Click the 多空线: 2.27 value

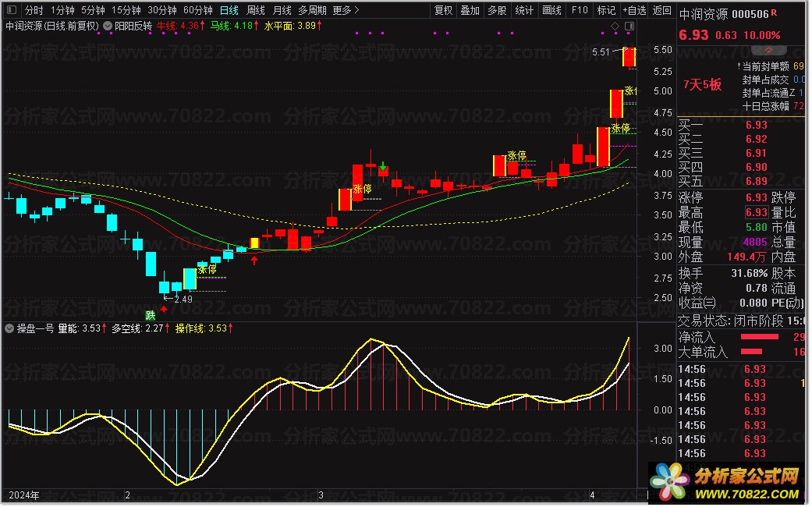(140, 328)
